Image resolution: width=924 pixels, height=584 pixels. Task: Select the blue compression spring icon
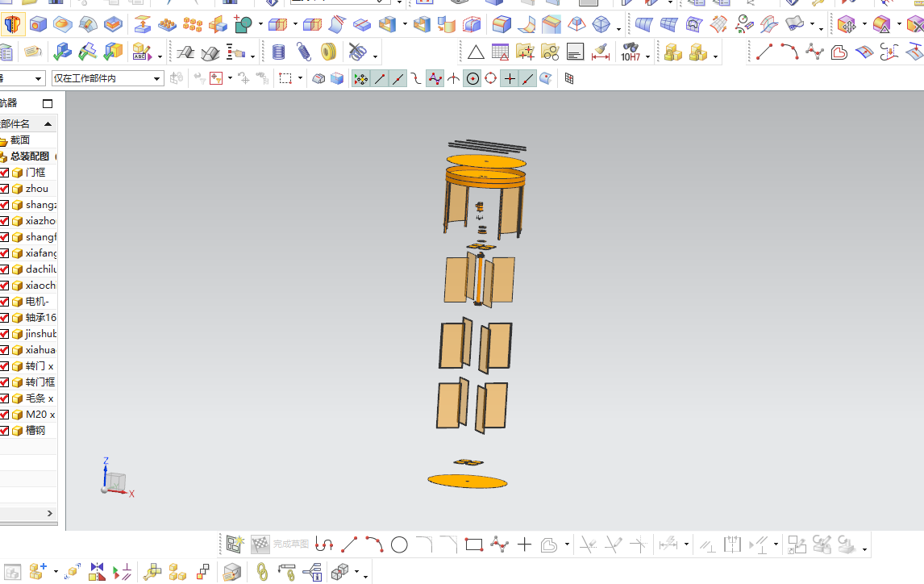279,52
